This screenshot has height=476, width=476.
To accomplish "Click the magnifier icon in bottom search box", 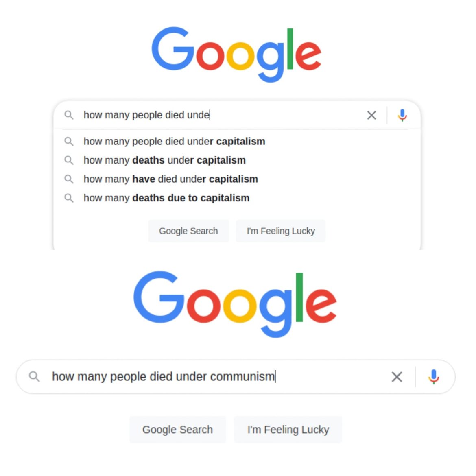I will pos(35,377).
